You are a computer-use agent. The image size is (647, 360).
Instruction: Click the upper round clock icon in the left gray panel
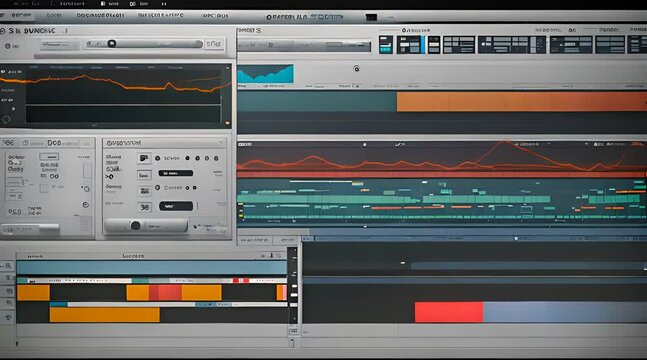pos(86,189)
